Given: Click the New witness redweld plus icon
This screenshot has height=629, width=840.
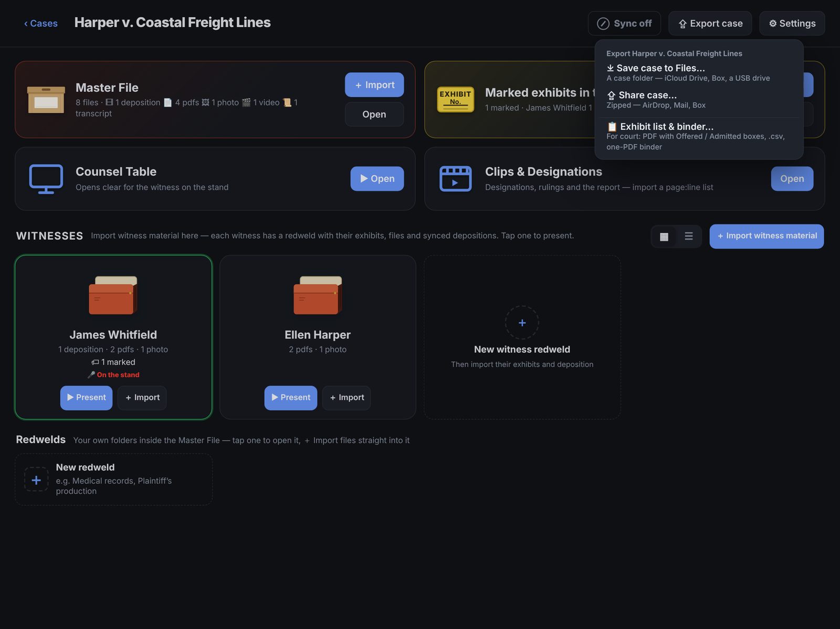Looking at the screenshot, I should [522, 323].
